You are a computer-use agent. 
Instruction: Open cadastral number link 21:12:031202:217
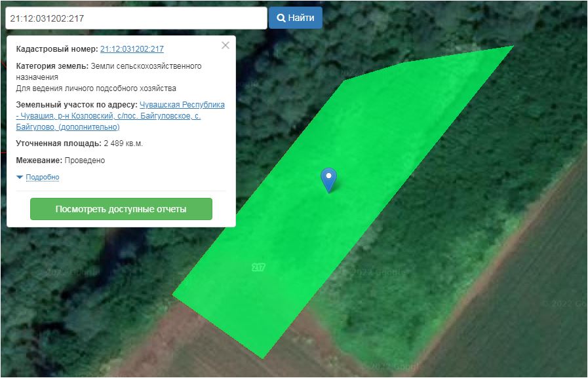tap(132, 49)
